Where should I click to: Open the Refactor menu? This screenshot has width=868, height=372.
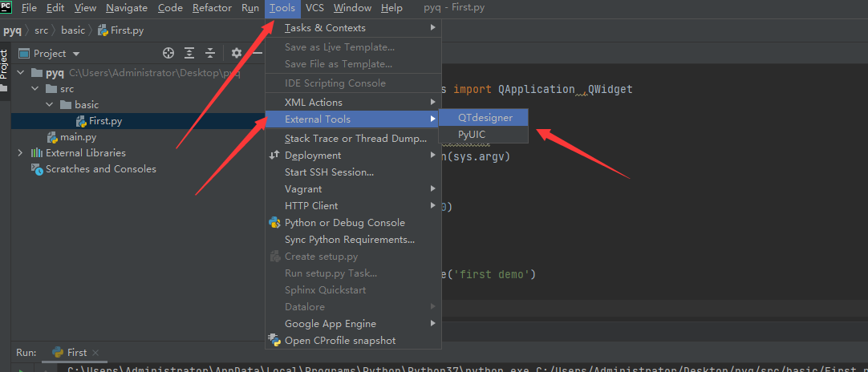(x=212, y=8)
